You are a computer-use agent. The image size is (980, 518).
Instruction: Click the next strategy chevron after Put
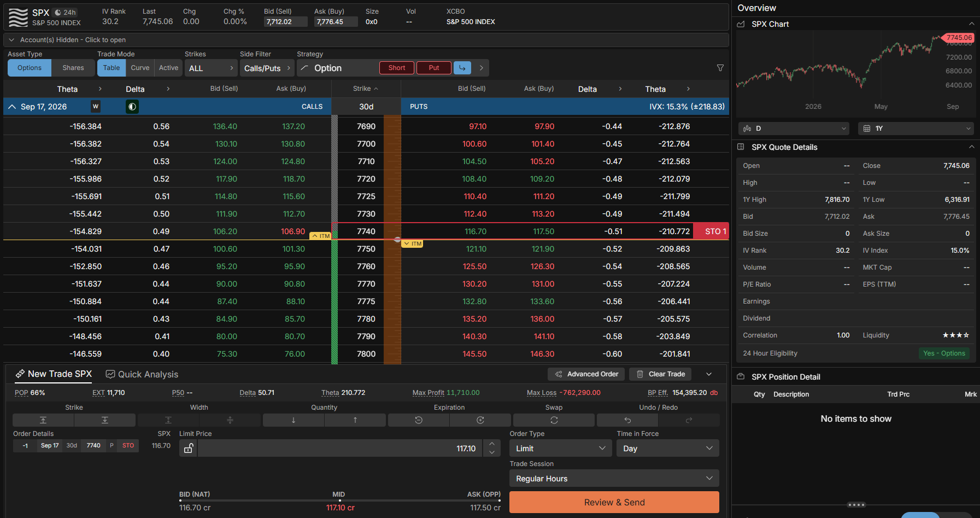coord(481,68)
